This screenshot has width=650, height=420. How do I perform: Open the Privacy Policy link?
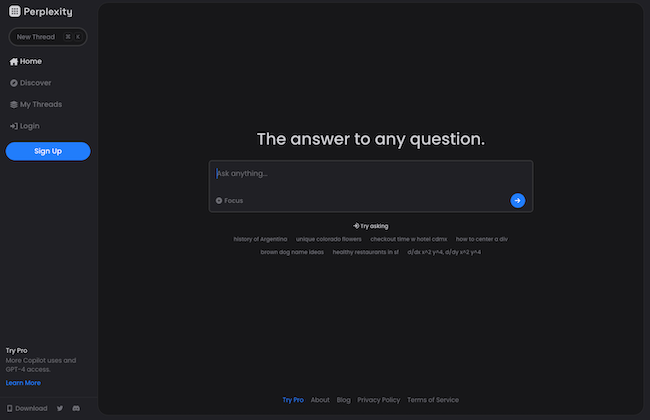(378, 400)
